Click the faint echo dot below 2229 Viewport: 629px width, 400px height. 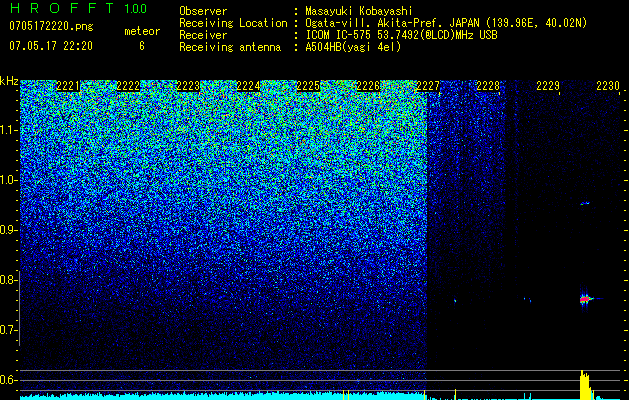tap(528, 299)
